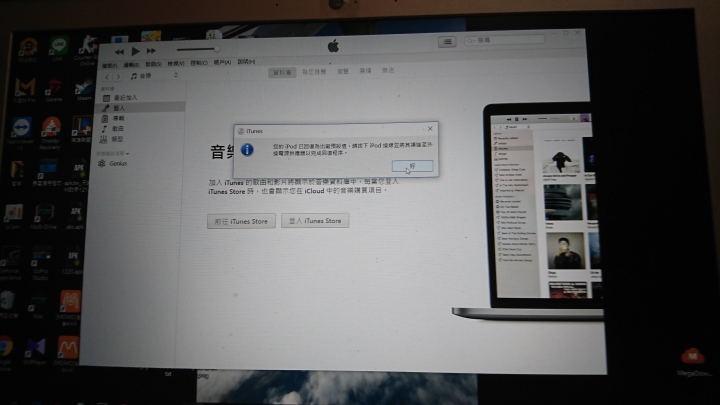Click the blue info icon in the dialog
The height and width of the screenshot is (405, 720).
pos(247,149)
